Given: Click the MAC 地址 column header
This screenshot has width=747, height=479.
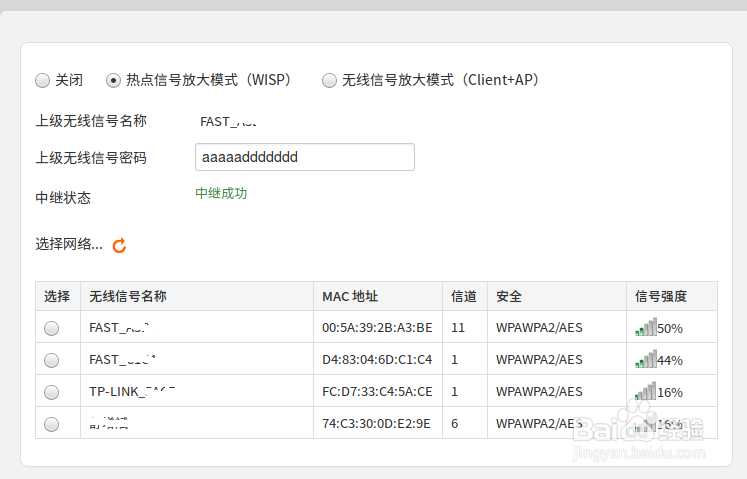Looking at the screenshot, I should [x=350, y=296].
